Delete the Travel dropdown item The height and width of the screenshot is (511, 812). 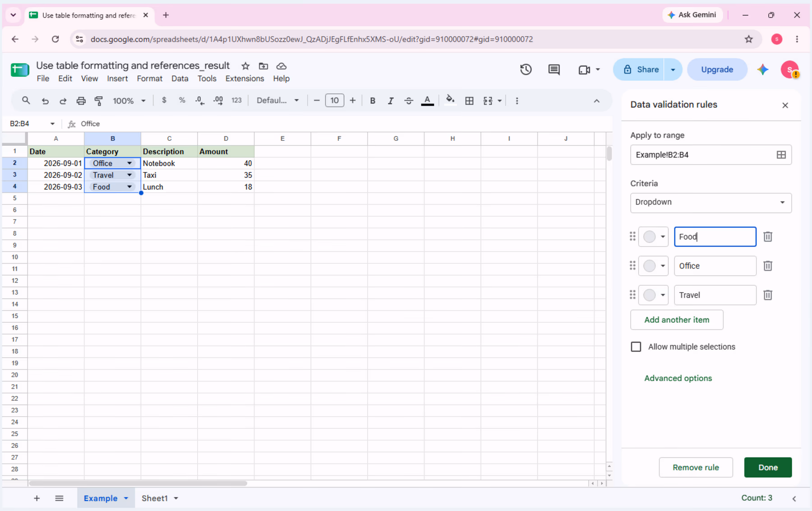[768, 295]
